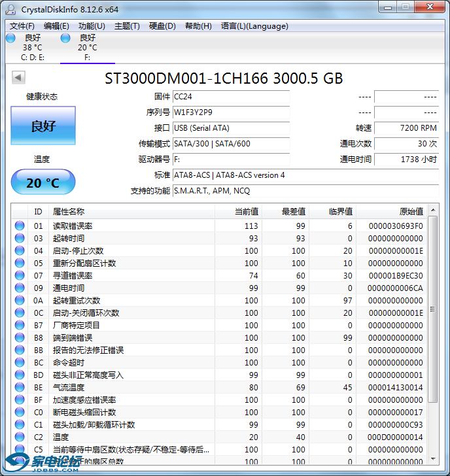The width and height of the screenshot is (450, 476).
Task: Click raw value 000000000C93
Action: click(x=395, y=425)
